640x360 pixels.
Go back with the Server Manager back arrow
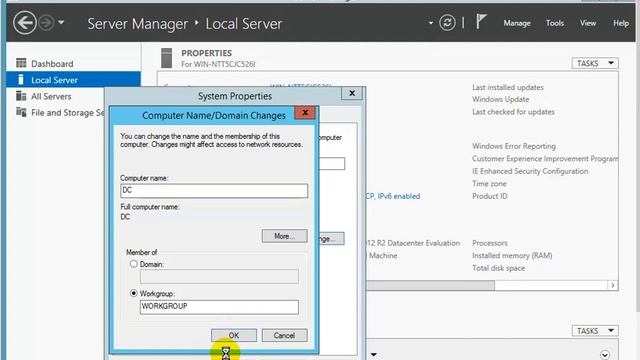point(24,22)
